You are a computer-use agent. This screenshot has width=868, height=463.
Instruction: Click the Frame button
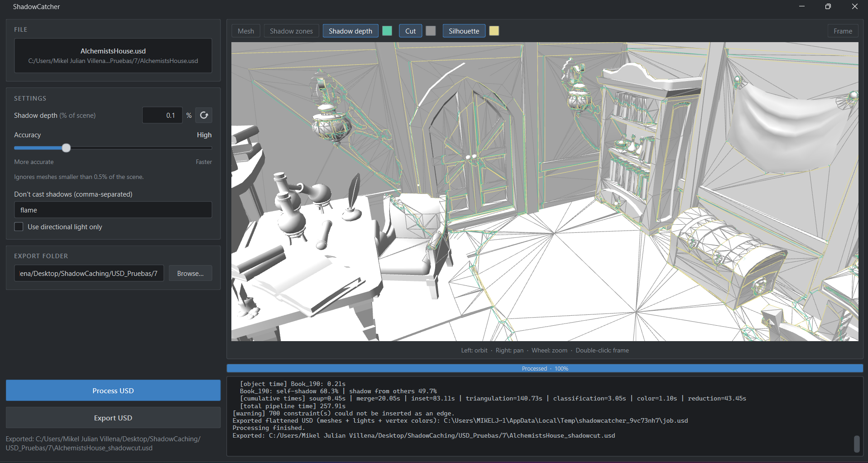click(x=843, y=31)
